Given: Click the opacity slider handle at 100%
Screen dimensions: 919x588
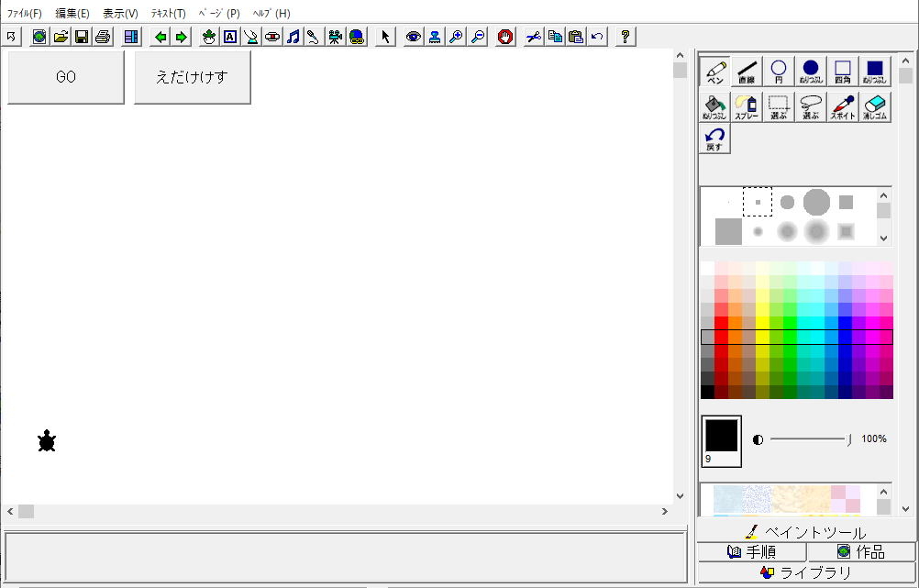Looking at the screenshot, I should pos(849,439).
